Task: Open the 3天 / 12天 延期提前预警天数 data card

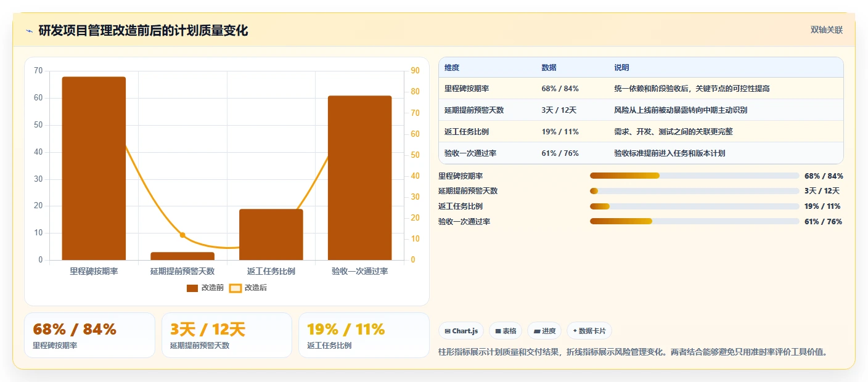Action: tap(227, 335)
